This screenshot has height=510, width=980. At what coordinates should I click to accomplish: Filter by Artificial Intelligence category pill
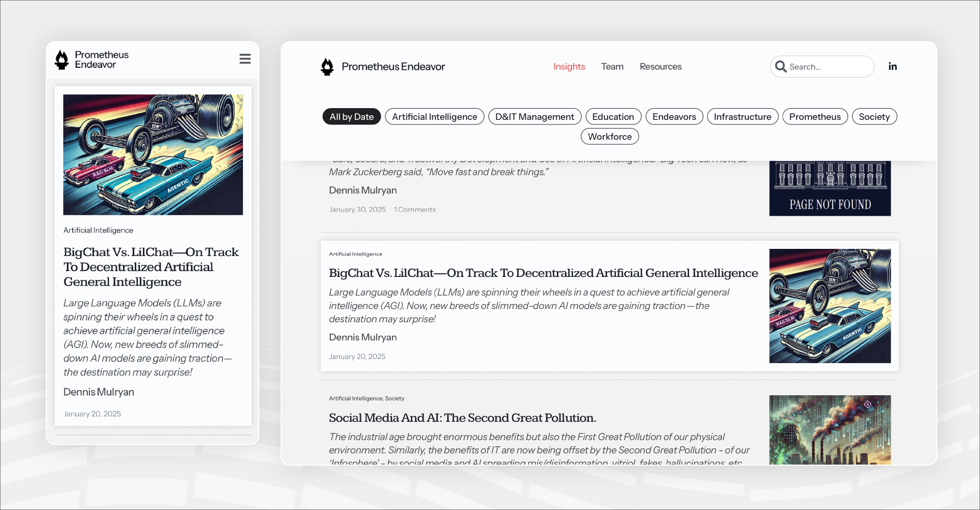[434, 116]
